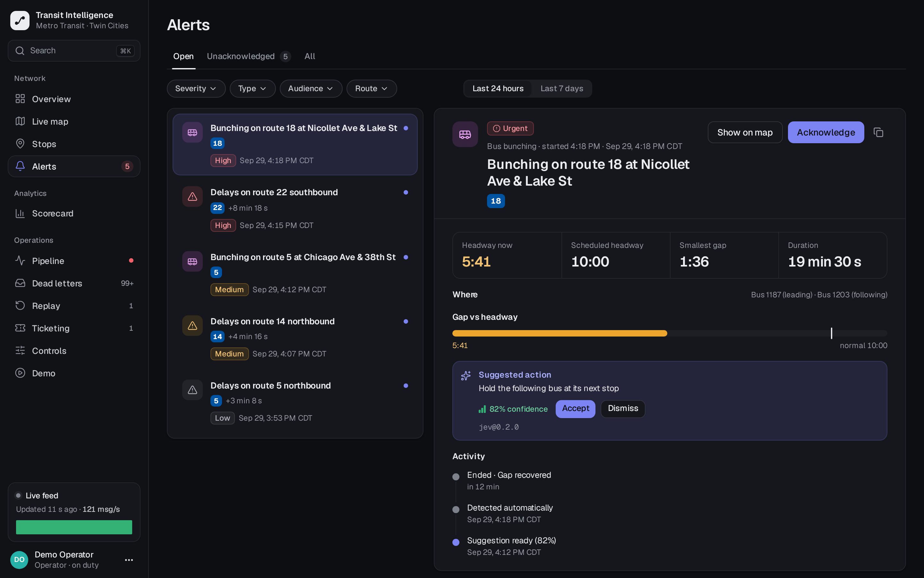Open the Audience filter dropdown
Screen dimensions: 924x578
311,89
